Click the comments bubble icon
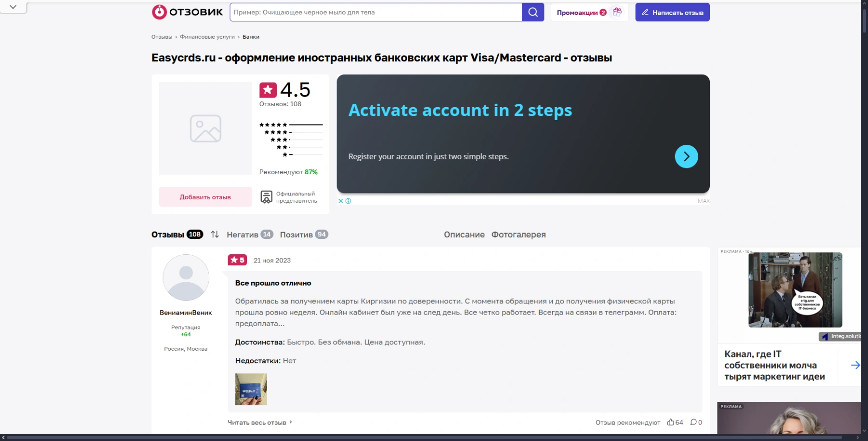 693,422
